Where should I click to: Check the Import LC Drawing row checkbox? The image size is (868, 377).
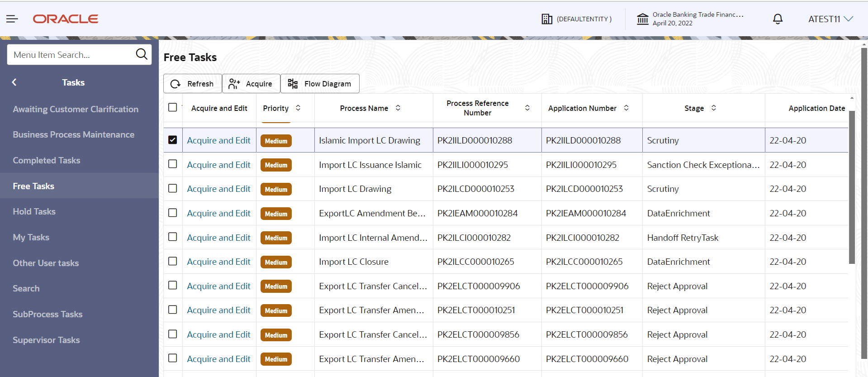(172, 188)
